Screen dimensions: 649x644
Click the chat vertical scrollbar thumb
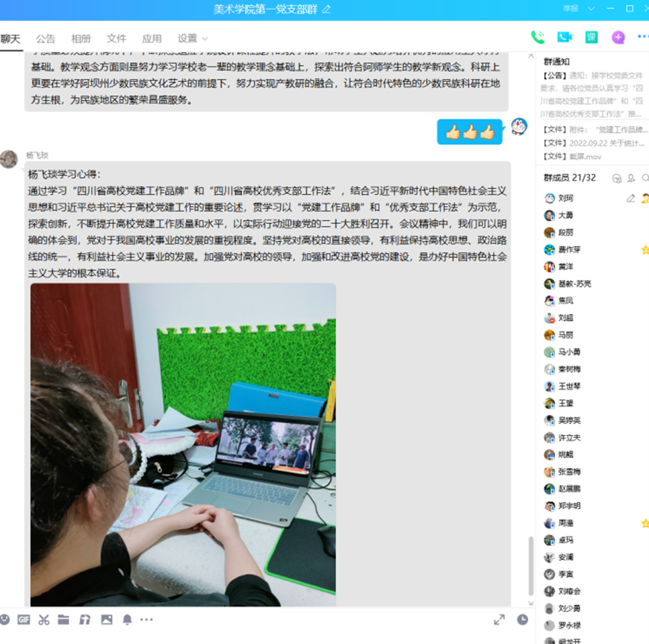coord(531,566)
